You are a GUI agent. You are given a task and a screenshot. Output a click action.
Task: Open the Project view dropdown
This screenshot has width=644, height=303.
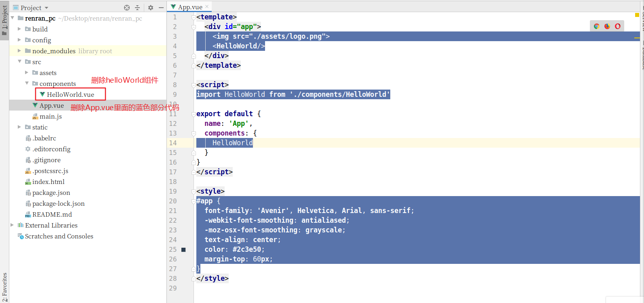[31, 8]
